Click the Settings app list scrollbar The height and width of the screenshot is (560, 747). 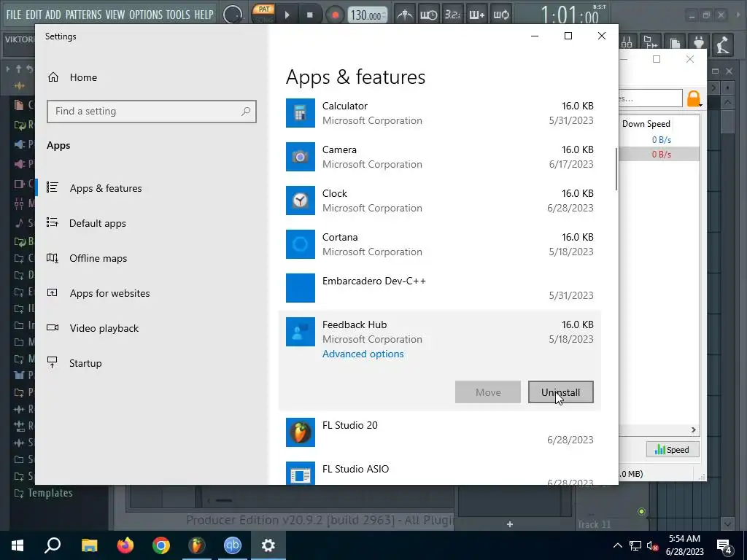coord(616,169)
